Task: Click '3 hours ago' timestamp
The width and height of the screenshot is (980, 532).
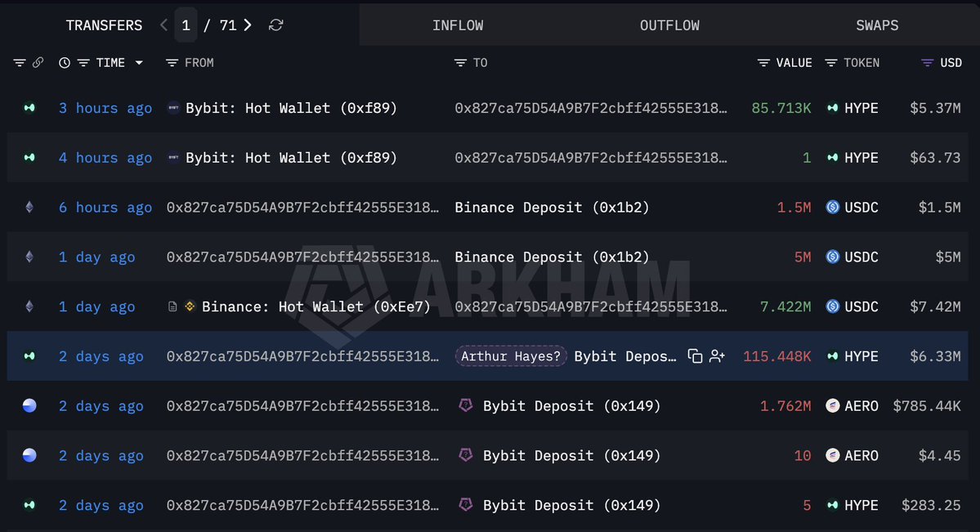Action: (105, 108)
